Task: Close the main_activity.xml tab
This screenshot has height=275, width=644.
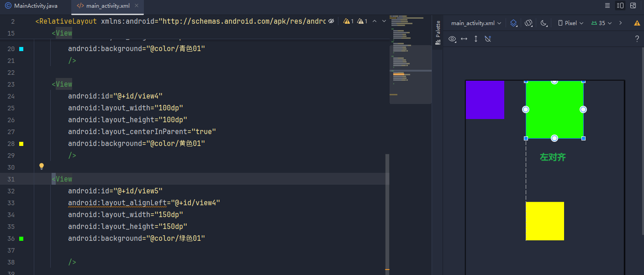Action: (x=137, y=6)
